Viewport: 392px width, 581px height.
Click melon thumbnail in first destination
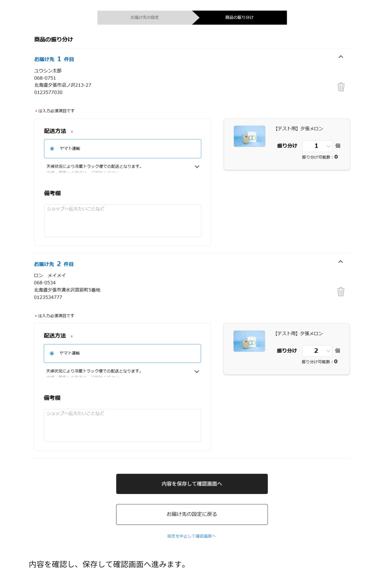click(249, 136)
